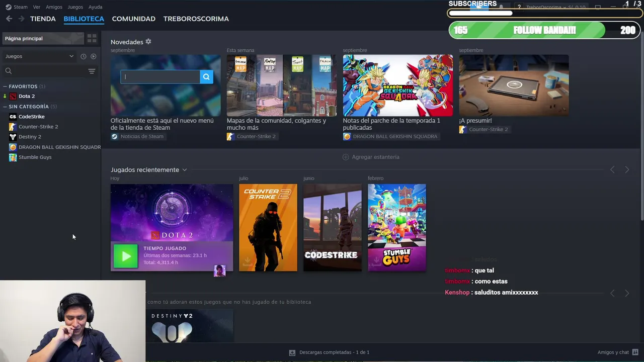Screen dimensions: 644x362
Task: Open the COMUNIDAD tab
Action: point(134,19)
